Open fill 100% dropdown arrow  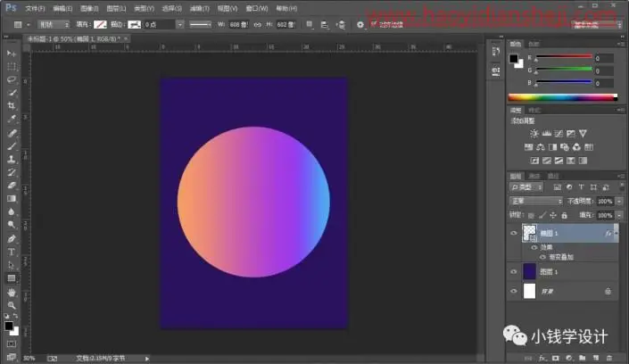click(x=620, y=216)
